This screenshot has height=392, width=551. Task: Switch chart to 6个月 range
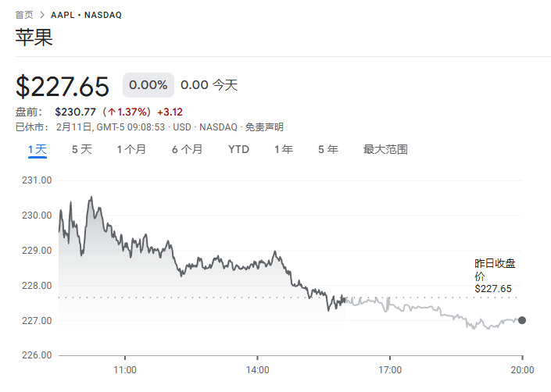[188, 149]
